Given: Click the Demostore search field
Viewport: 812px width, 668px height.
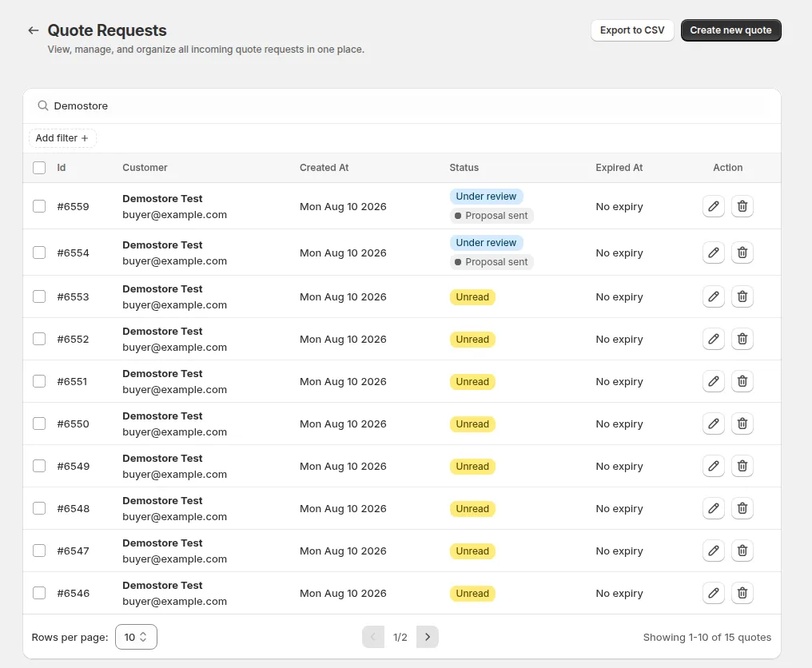Looking at the screenshot, I should 402,105.
